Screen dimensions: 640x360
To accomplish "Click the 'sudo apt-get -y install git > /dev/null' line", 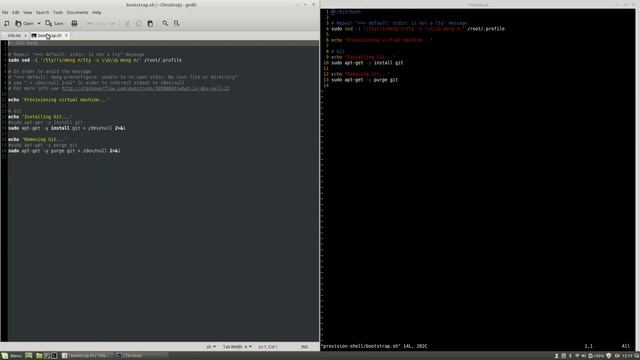I will point(67,128).
